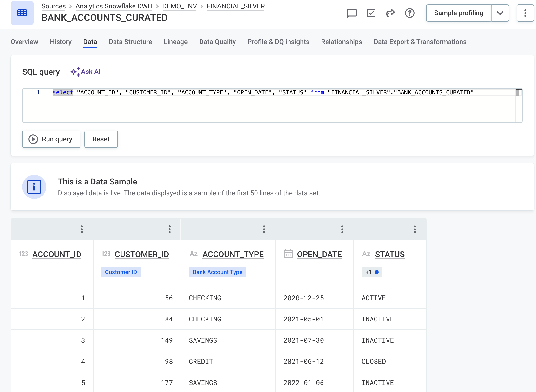Click the Bank Account Type term tag
Image resolution: width=536 pixels, height=392 pixels.
pyautogui.click(x=218, y=272)
